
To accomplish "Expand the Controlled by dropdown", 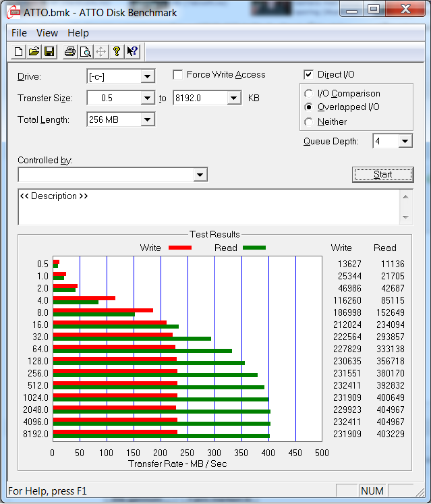I will [200, 175].
